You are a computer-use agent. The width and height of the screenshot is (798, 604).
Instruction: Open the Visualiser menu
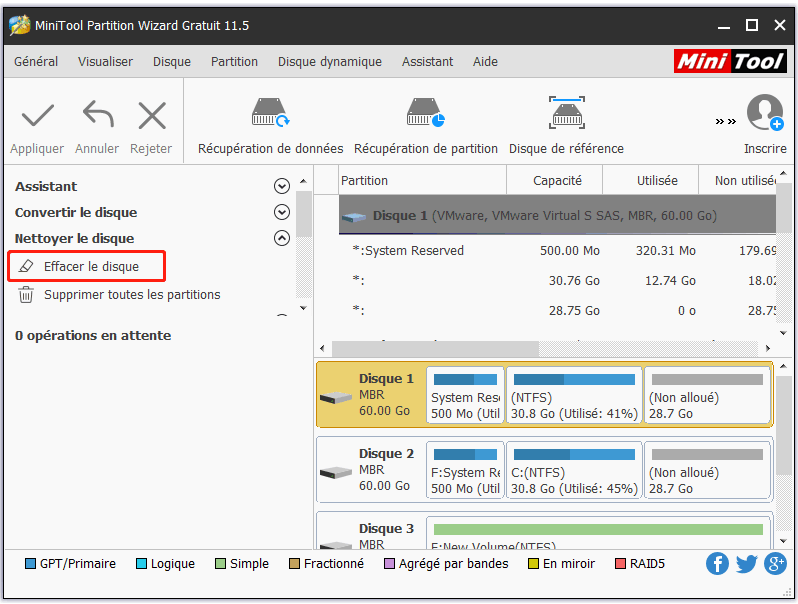click(x=105, y=62)
